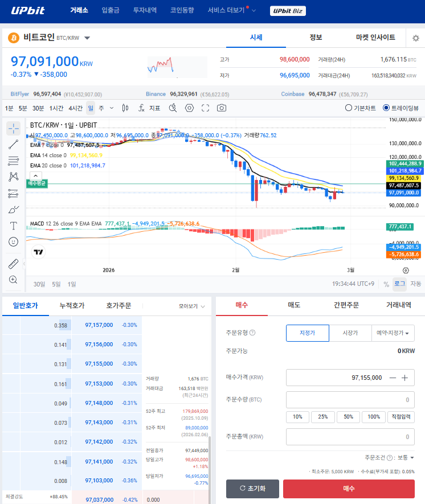
Task: Open order type help question icon
Action: pyautogui.click(x=252, y=333)
